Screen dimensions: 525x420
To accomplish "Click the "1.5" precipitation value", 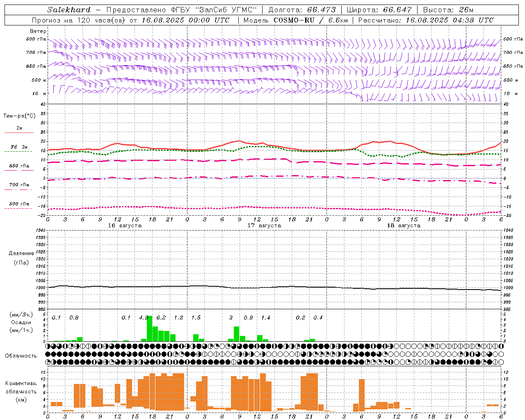I will (x=196, y=317).
